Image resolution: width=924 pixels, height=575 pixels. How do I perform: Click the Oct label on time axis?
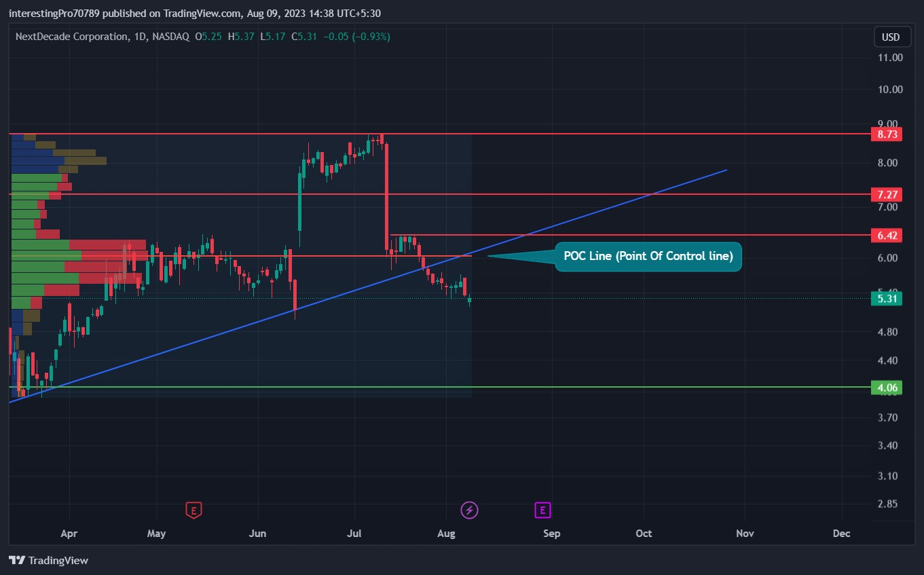tap(644, 534)
